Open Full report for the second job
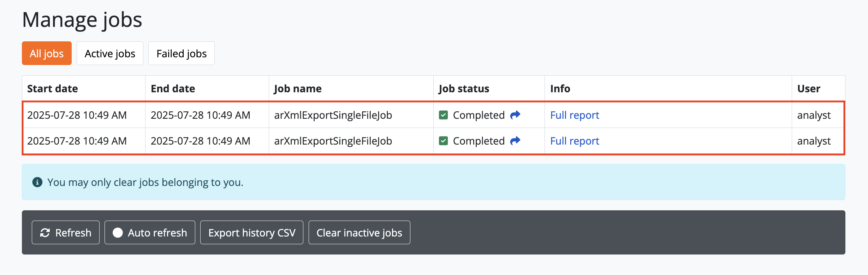The width and height of the screenshot is (868, 275). [x=575, y=141]
